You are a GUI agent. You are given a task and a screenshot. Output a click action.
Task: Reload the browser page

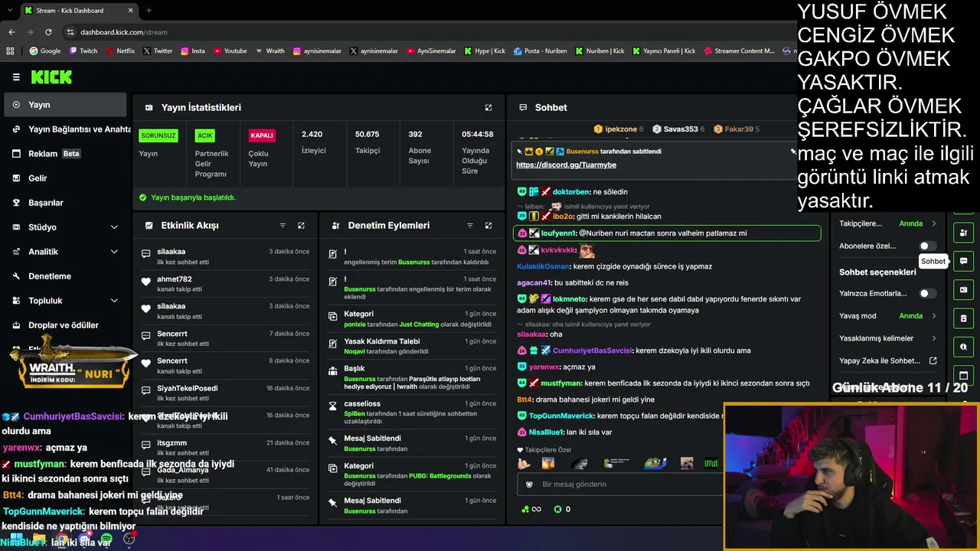[x=48, y=32]
